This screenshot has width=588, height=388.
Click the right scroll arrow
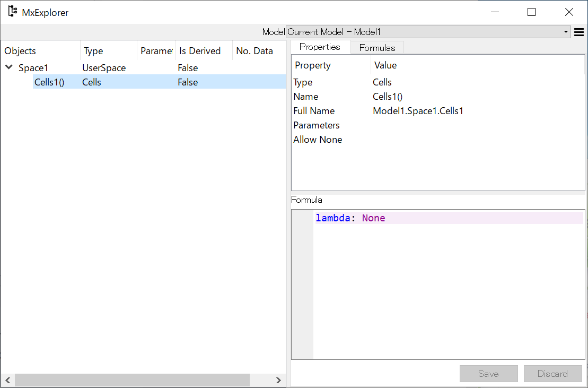point(278,380)
